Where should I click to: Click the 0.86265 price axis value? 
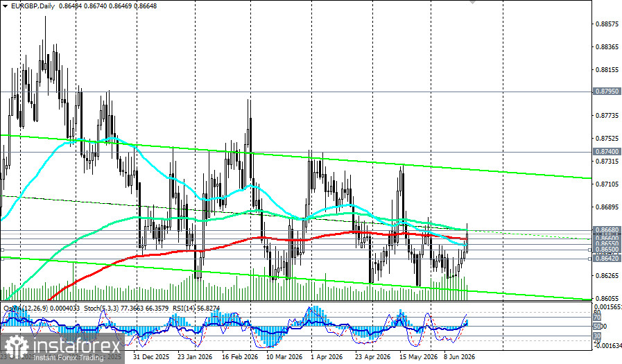tap(607, 275)
